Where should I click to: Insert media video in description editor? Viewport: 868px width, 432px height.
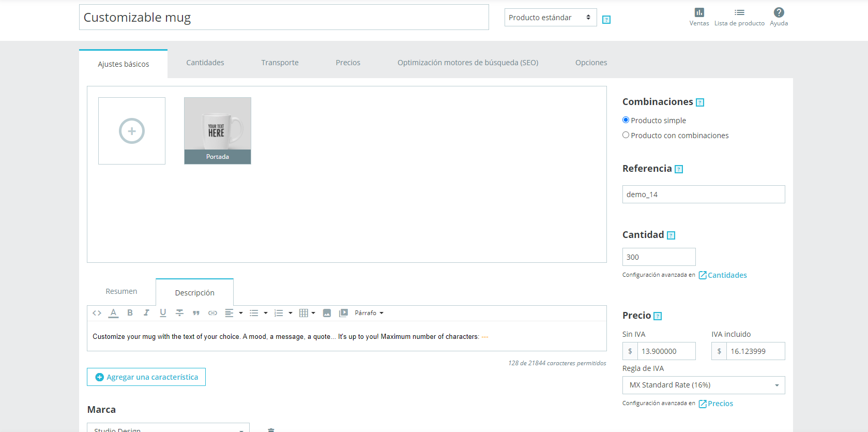pyautogui.click(x=343, y=313)
